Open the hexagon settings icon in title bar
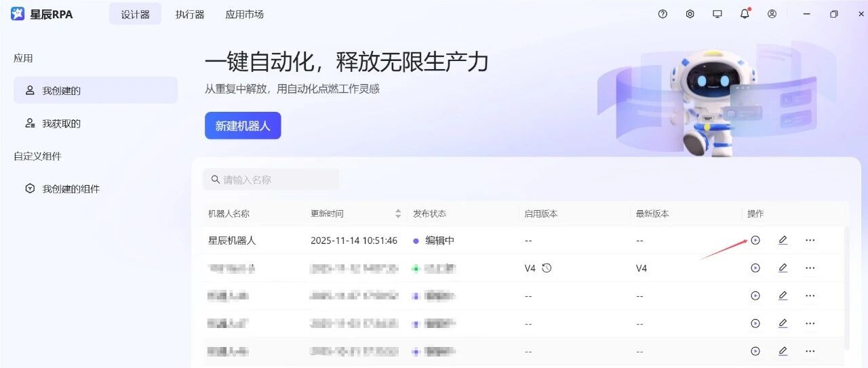Screen dimensions: 868x368 (x=690, y=14)
